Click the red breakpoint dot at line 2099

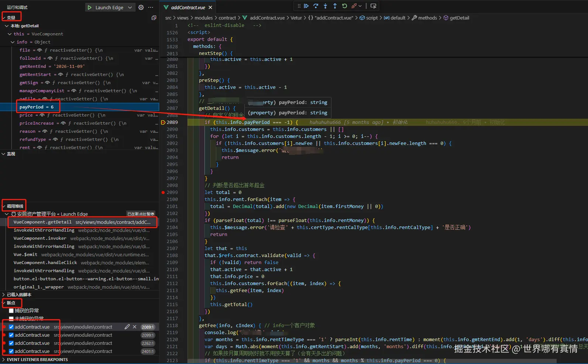(x=163, y=192)
